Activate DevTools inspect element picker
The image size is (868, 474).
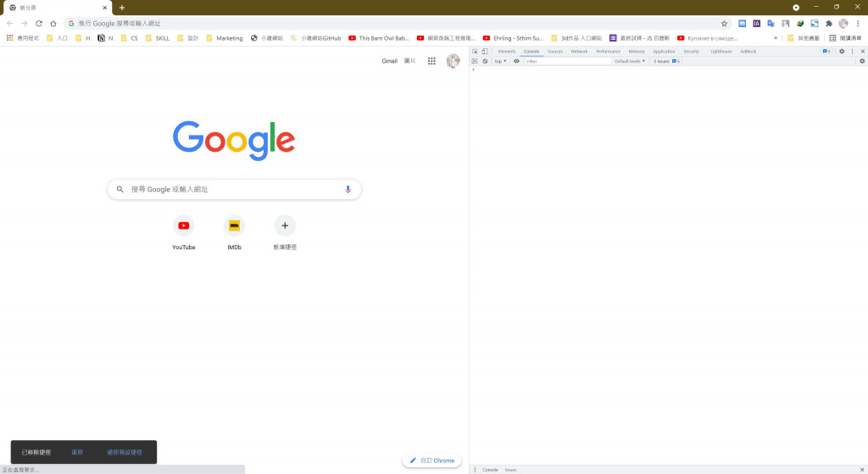pyautogui.click(x=475, y=52)
